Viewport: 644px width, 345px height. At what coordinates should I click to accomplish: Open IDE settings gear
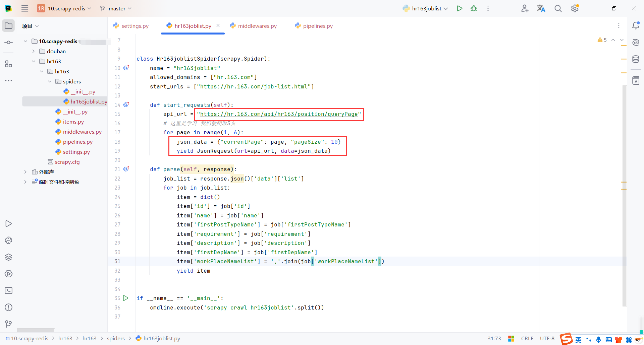(575, 8)
